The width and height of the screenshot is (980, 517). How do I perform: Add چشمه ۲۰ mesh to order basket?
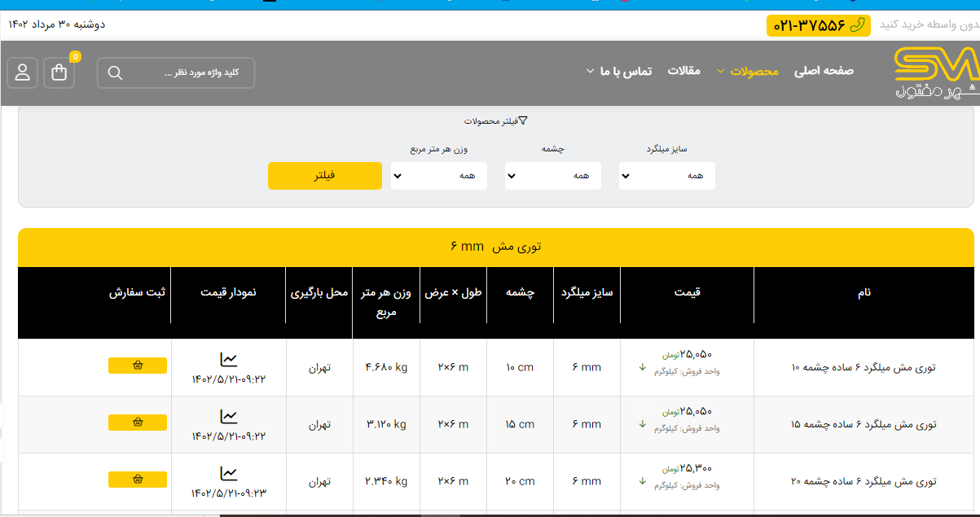point(138,480)
